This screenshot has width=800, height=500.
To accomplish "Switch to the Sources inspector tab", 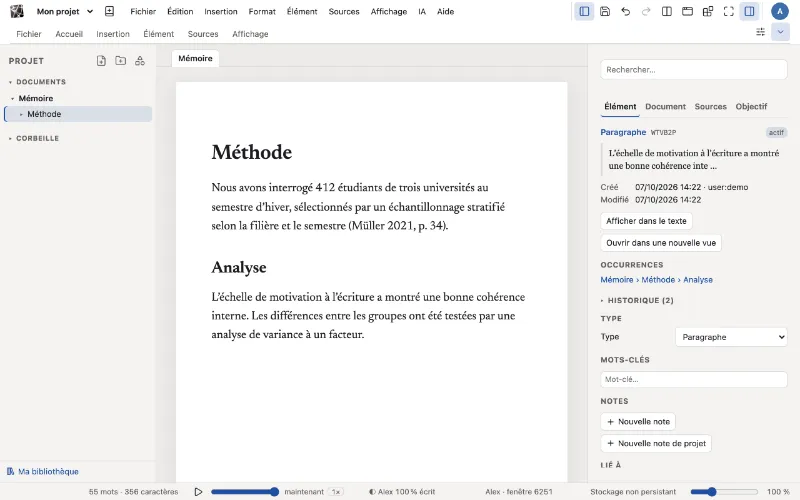I will coord(710,107).
